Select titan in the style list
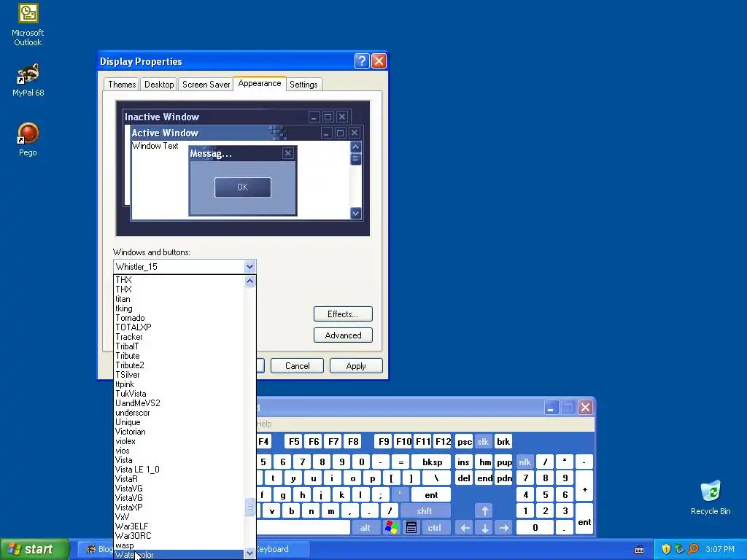This screenshot has width=747, height=560. click(179, 299)
